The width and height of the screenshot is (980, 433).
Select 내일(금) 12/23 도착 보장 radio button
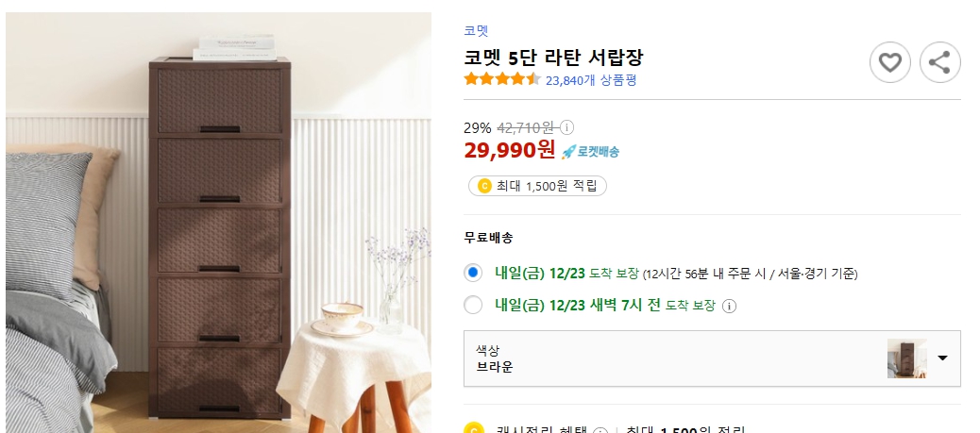[x=474, y=274]
